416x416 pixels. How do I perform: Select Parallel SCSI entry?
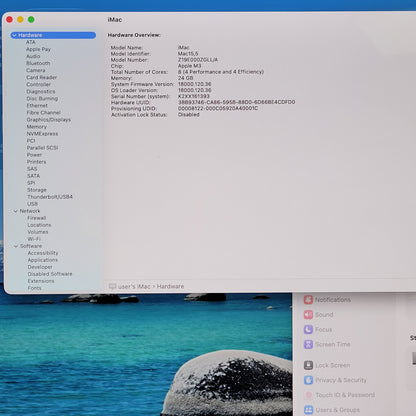[42, 148]
